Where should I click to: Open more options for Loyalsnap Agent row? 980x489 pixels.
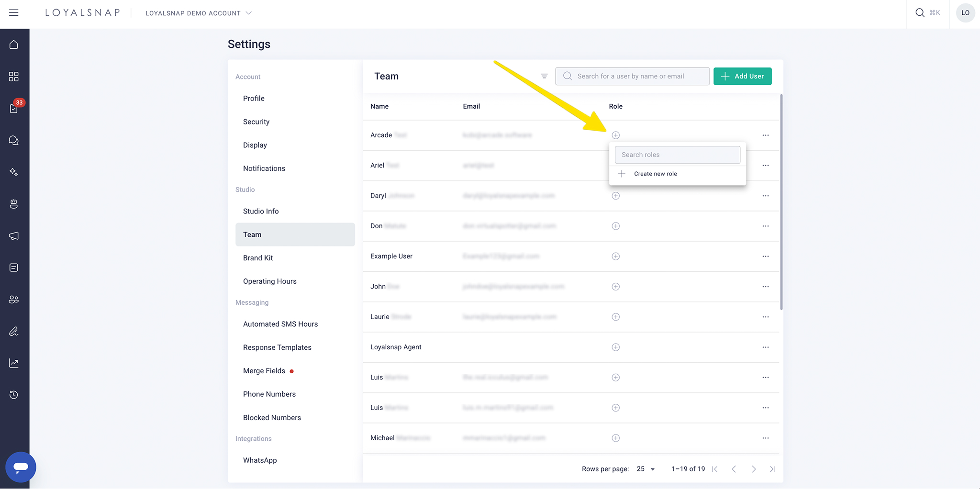tap(766, 347)
